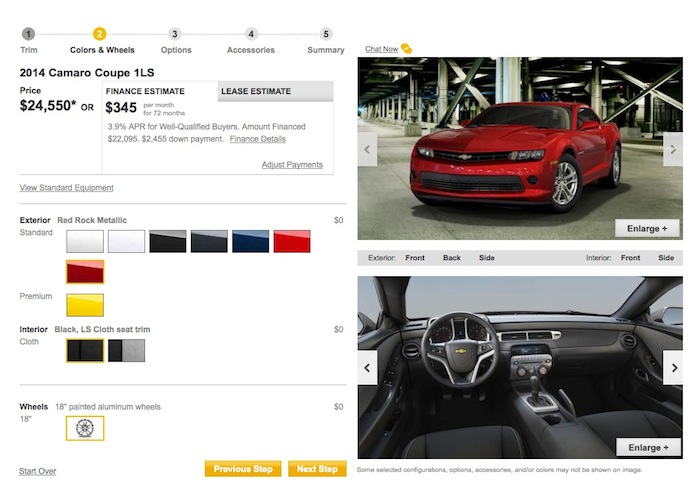Open the Summary step label
The width and height of the screenshot is (700, 491).
(x=326, y=50)
